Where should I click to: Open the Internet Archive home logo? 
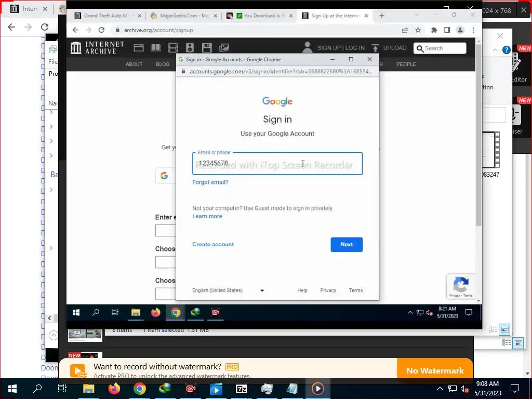(98, 48)
